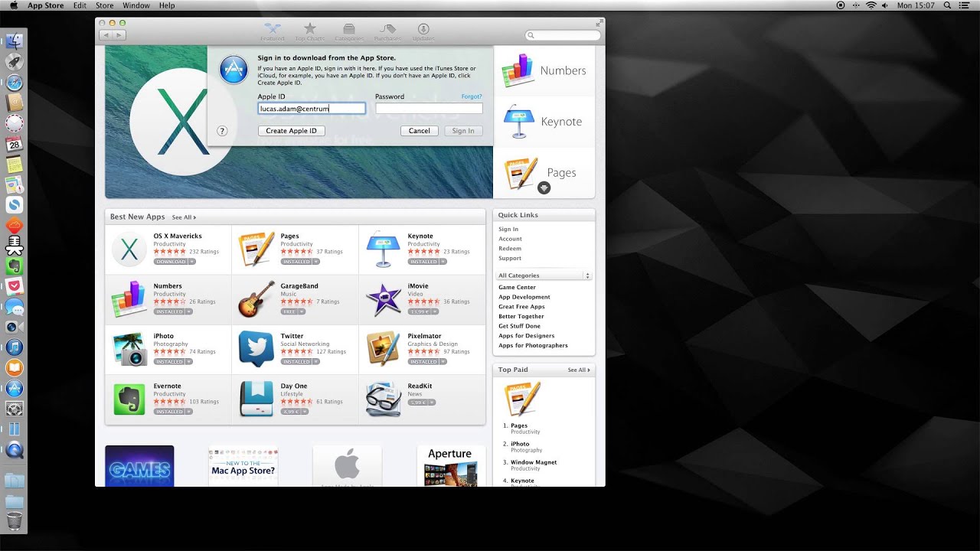Open the Great Free Apps link

(x=521, y=307)
